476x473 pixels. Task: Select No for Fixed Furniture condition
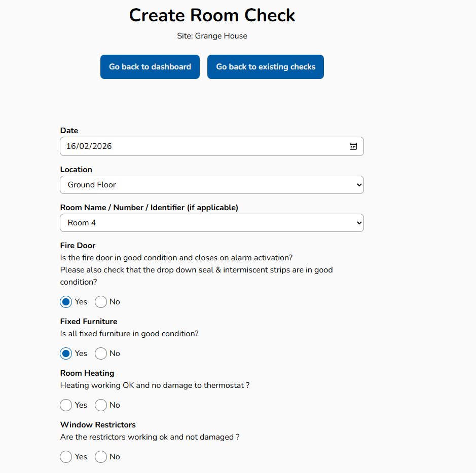tap(100, 353)
